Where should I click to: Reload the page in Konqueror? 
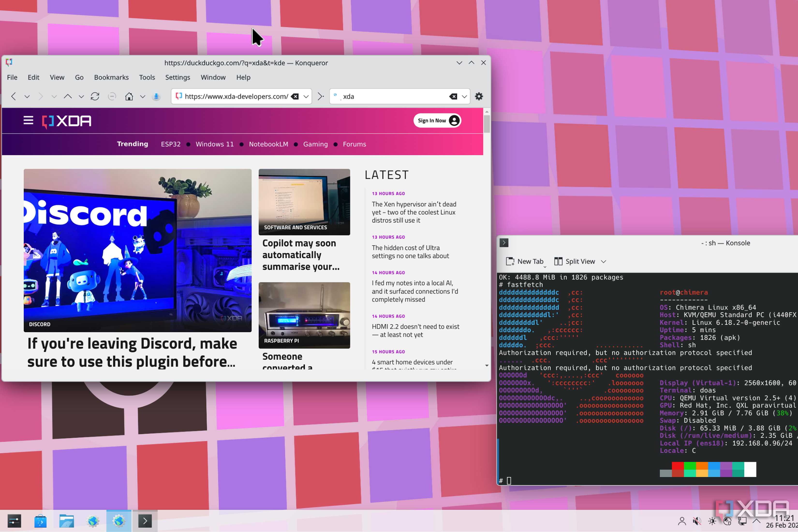pyautogui.click(x=95, y=96)
